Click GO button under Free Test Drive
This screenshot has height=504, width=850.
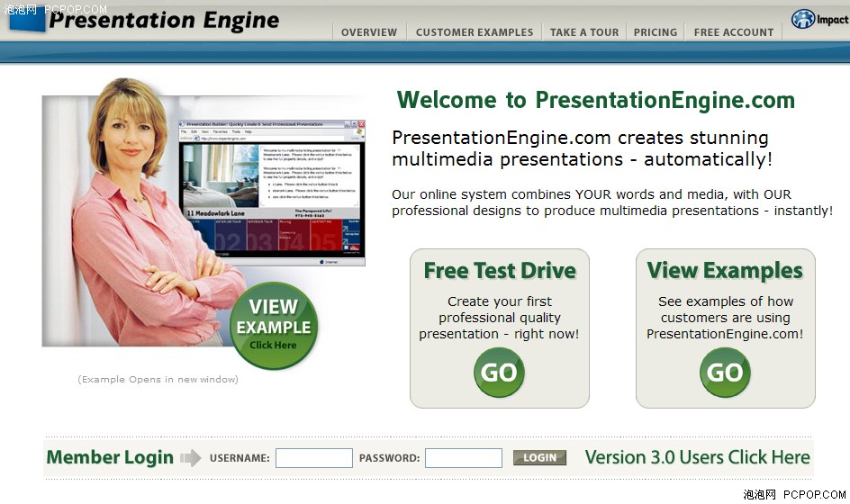tap(499, 373)
